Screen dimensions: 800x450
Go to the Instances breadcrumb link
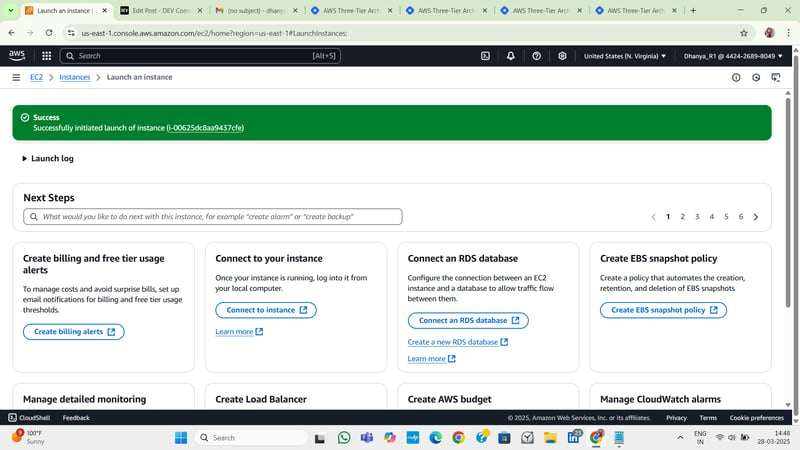coord(74,77)
